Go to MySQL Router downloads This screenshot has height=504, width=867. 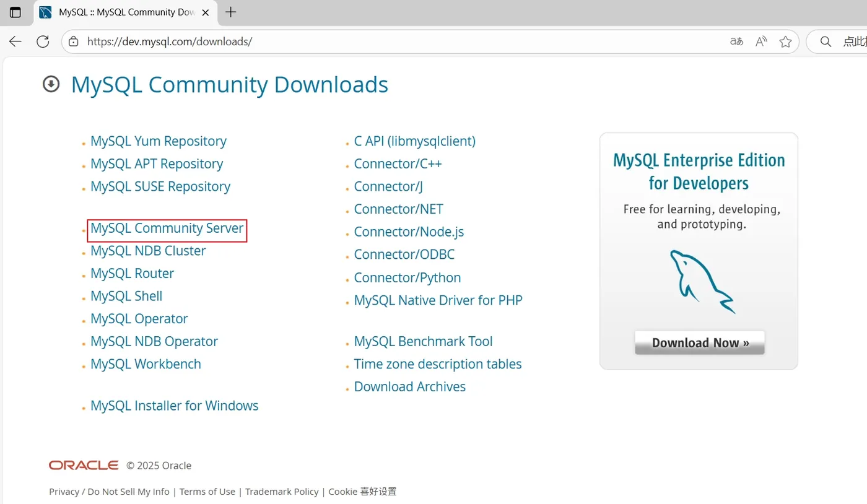tap(132, 274)
